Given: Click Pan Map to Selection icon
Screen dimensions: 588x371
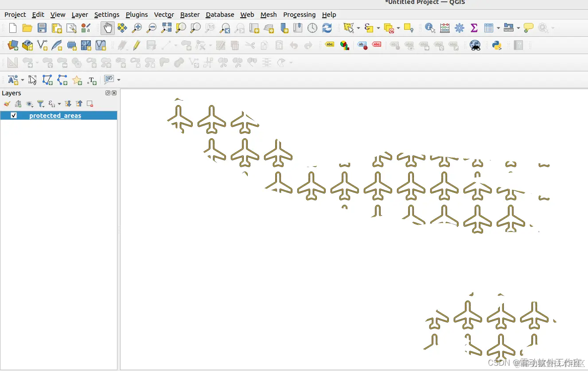Looking at the screenshot, I should 181,28.
